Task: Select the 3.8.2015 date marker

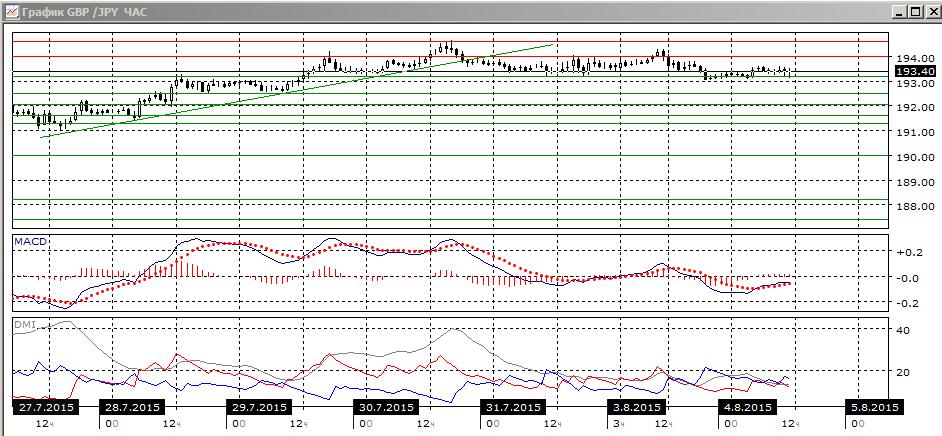Action: (x=636, y=407)
